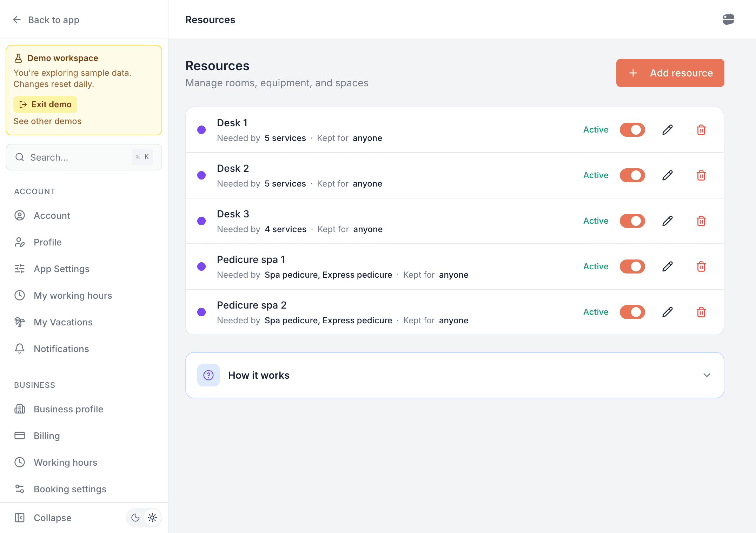The image size is (756, 533).
Task: Toggle Desk 3 active switch
Action: (x=632, y=221)
